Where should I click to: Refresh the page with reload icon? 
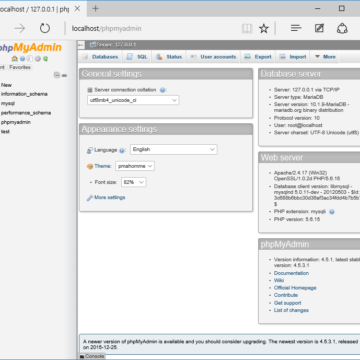coord(45,29)
